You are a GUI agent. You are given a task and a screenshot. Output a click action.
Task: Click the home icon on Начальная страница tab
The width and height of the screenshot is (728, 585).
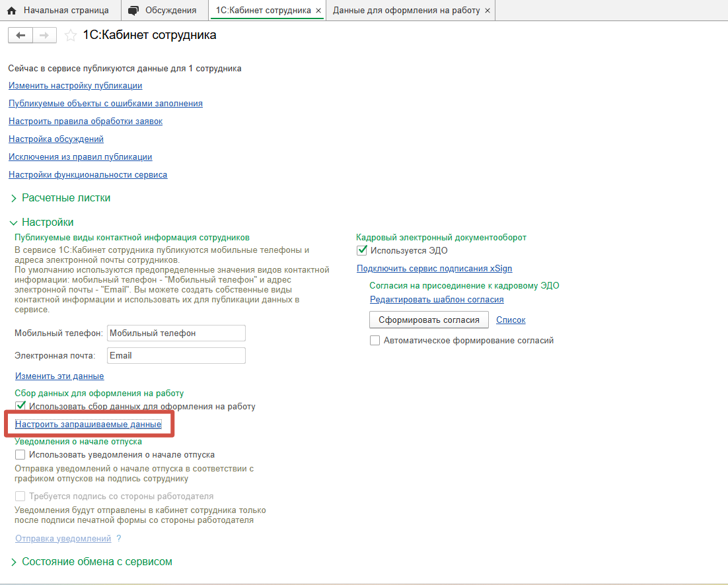click(11, 11)
